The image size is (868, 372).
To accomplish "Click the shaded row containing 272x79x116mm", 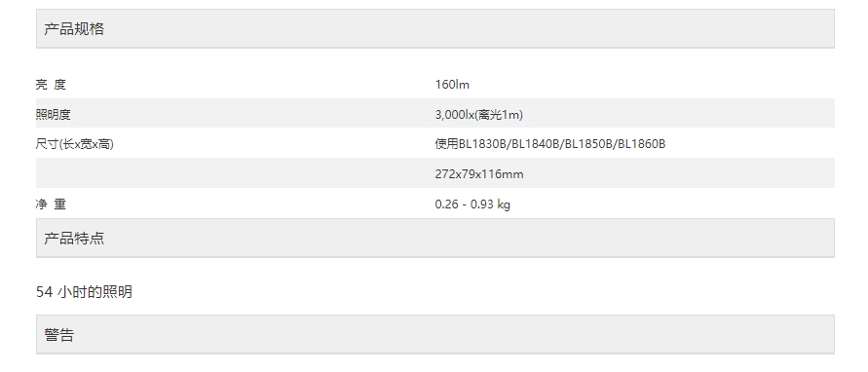I will pyautogui.click(x=435, y=173).
